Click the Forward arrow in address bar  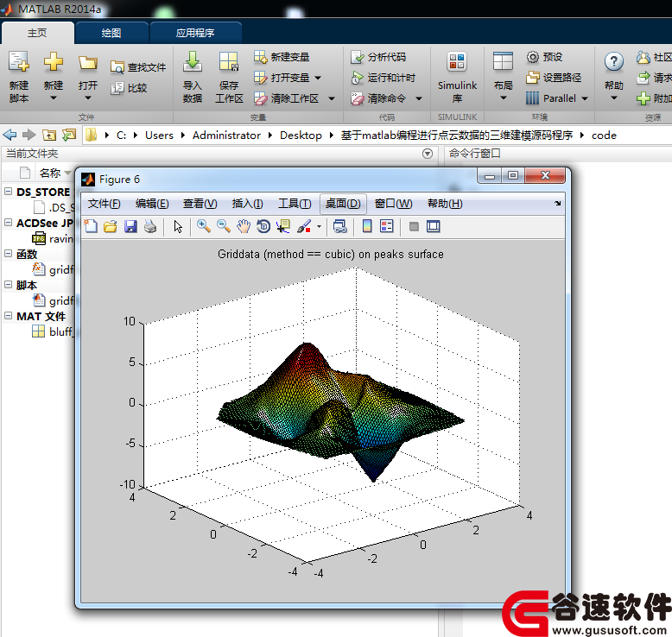pos(29,136)
